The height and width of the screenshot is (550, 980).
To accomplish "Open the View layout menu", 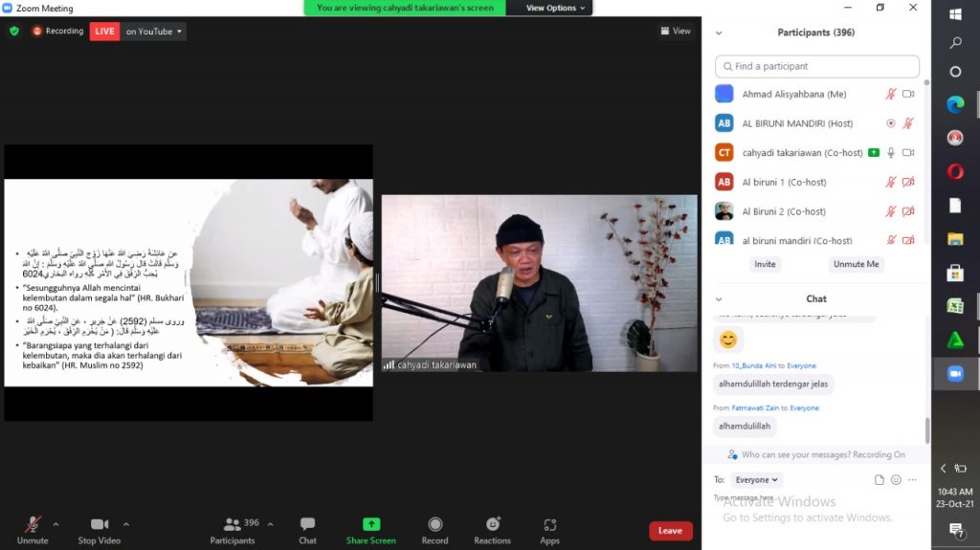I will click(676, 31).
